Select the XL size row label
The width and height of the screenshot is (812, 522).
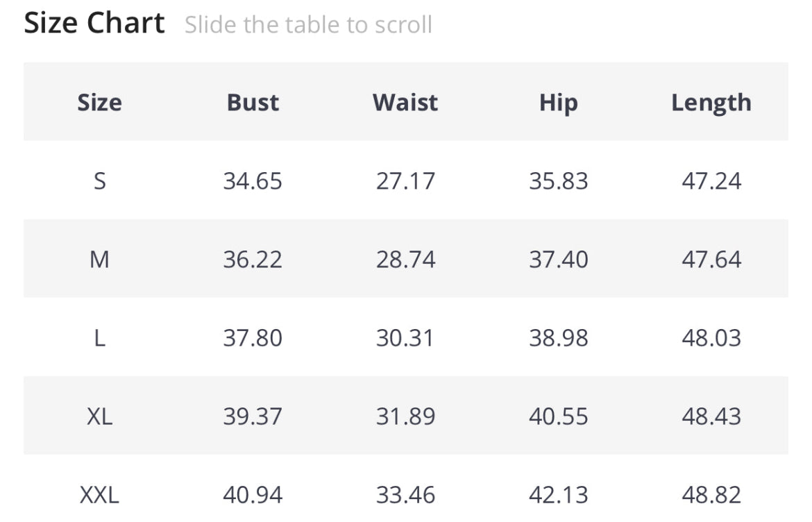coord(99,416)
